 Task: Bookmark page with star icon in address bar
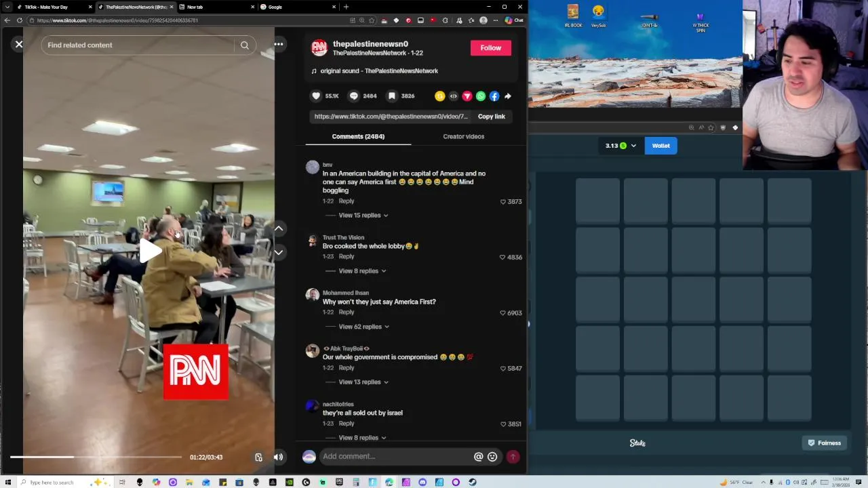[x=371, y=20]
